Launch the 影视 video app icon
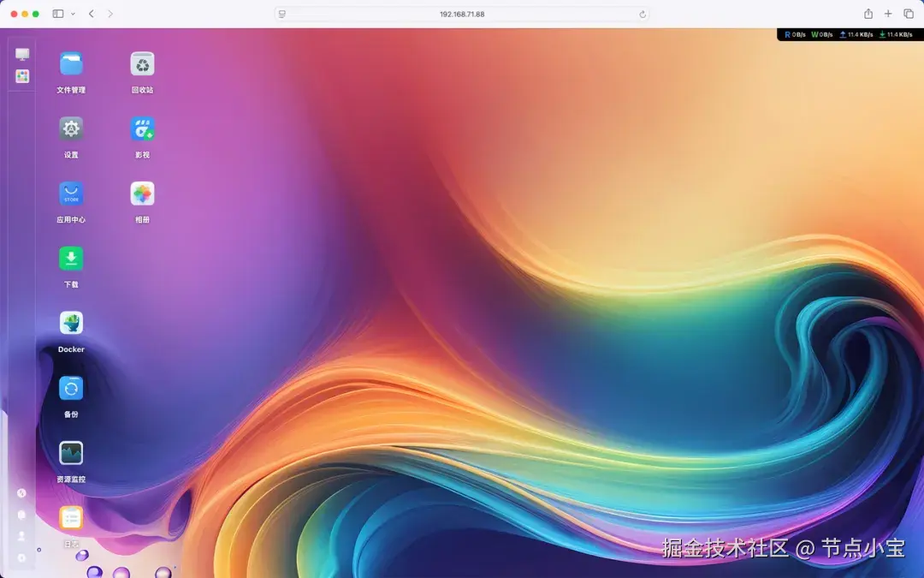Viewport: 924px width, 578px height. (x=143, y=128)
